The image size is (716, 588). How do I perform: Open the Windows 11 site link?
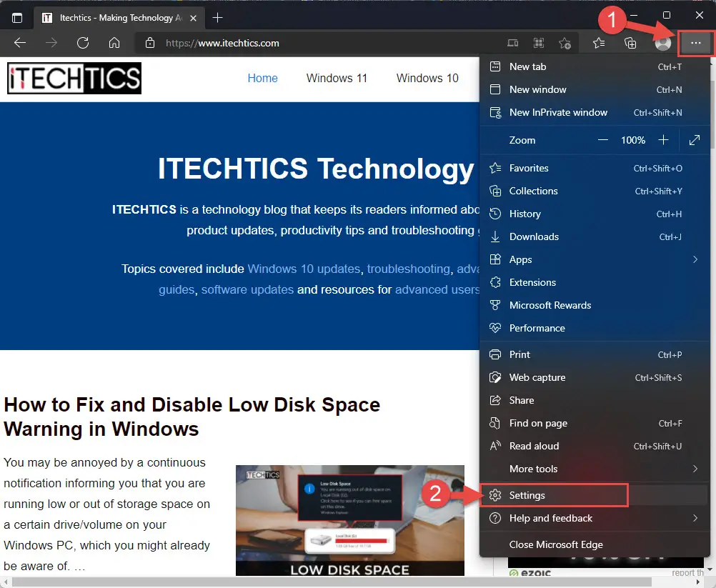click(337, 78)
